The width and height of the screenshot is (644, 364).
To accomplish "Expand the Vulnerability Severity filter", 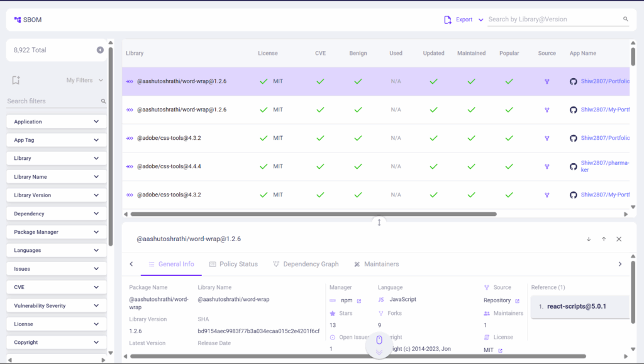I will pos(56,305).
